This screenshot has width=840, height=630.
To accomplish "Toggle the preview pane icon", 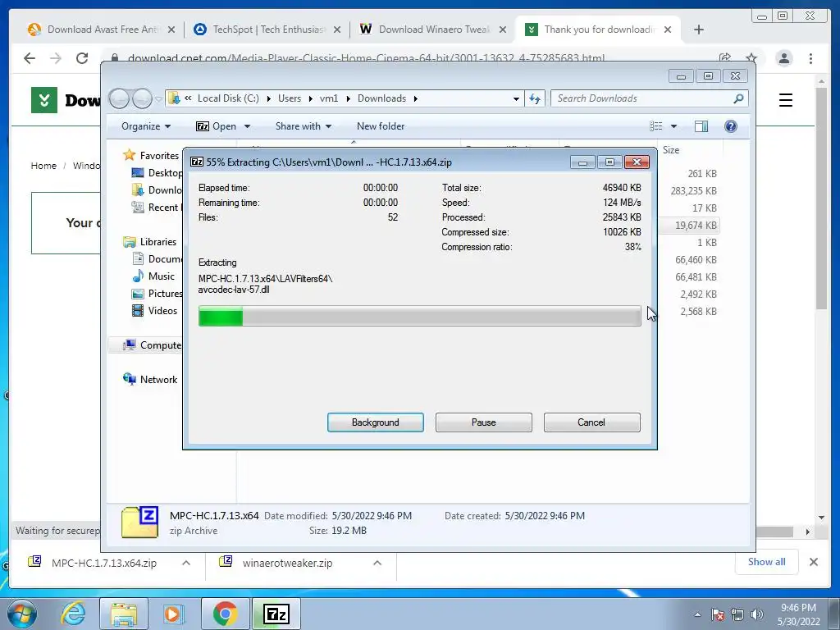I will click(701, 126).
